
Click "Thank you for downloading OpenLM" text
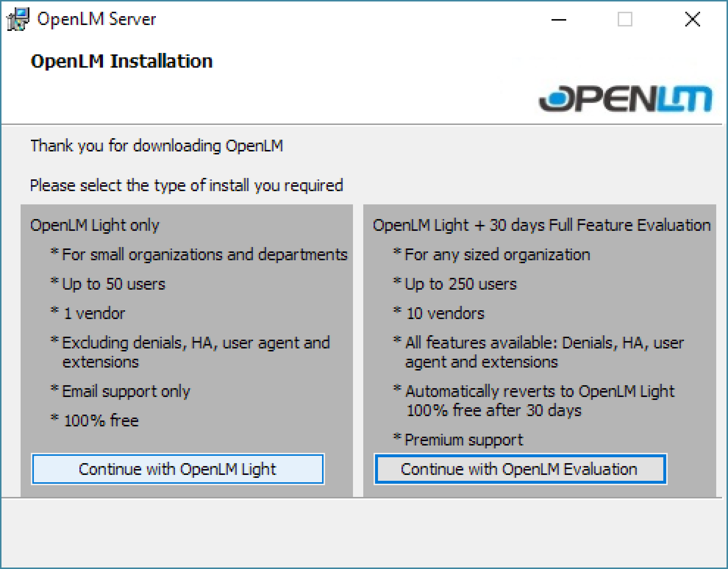pyautogui.click(x=157, y=146)
